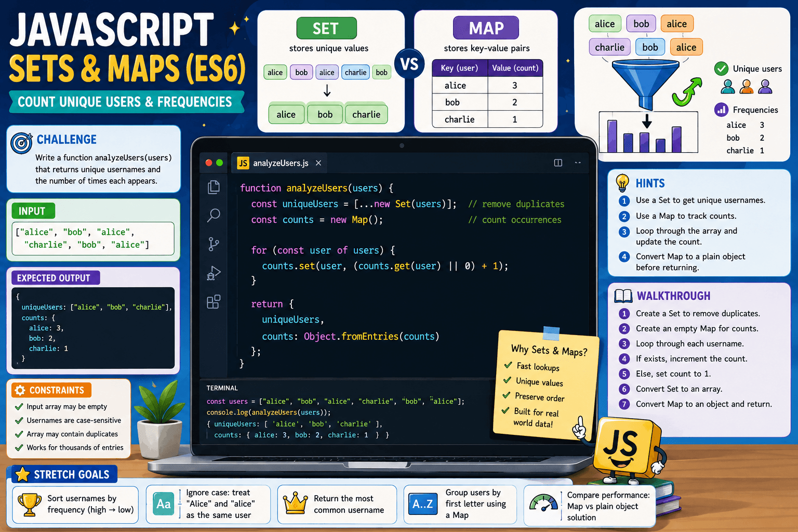The width and height of the screenshot is (798, 532).
Task: Click the crown icon for most common username
Action: click(x=295, y=503)
